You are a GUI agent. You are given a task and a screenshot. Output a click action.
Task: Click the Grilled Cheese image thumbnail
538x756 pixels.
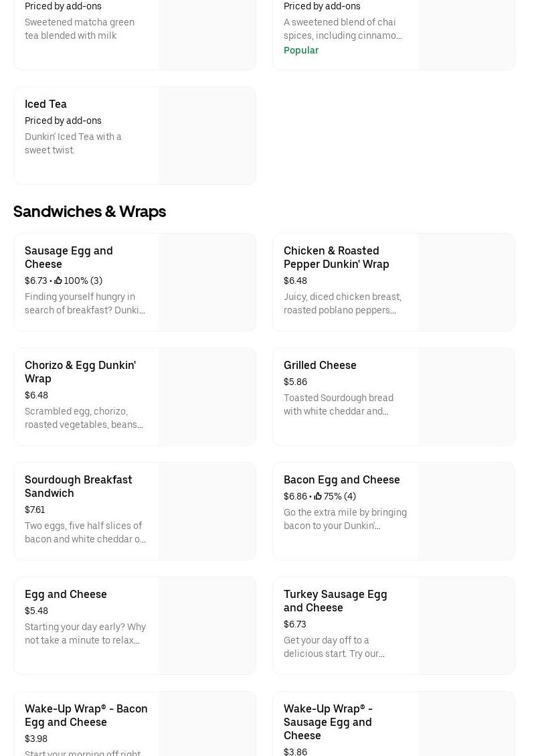(x=466, y=396)
